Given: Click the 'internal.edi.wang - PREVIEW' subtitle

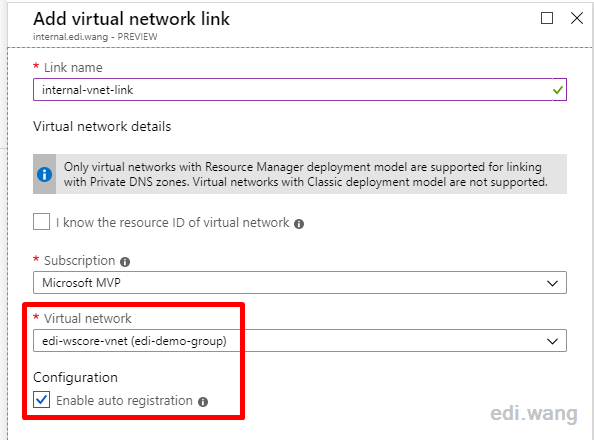Looking at the screenshot, I should pyautogui.click(x=95, y=37).
